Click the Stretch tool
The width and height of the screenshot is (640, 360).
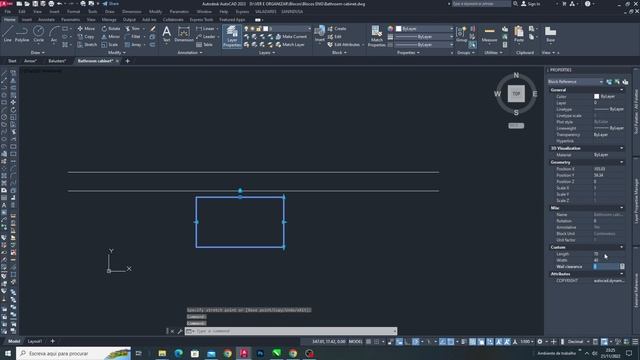pyautogui.click(x=87, y=44)
